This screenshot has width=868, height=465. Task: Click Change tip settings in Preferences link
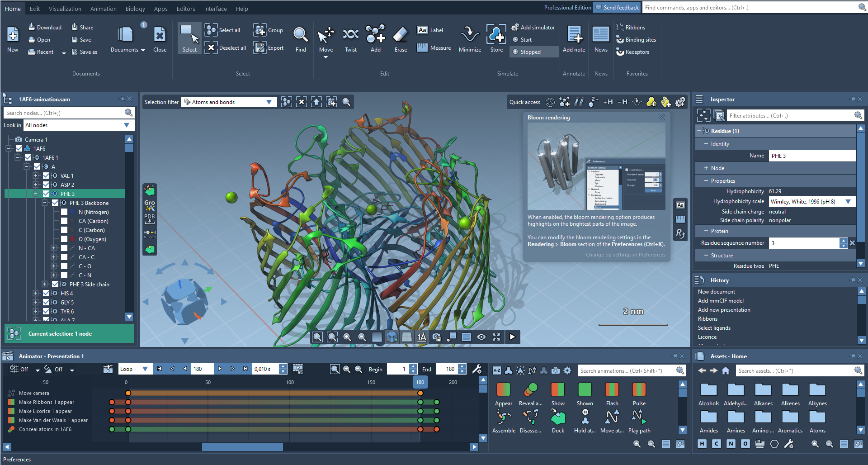click(625, 255)
